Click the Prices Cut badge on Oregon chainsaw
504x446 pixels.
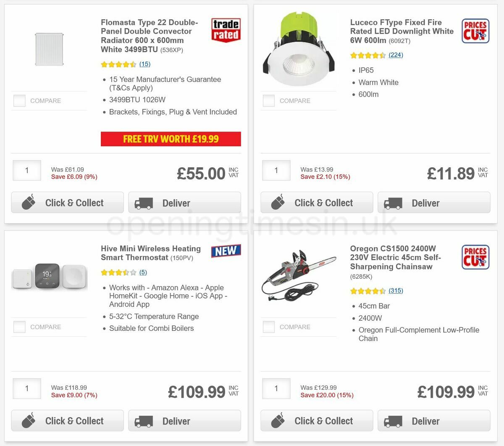point(475,257)
